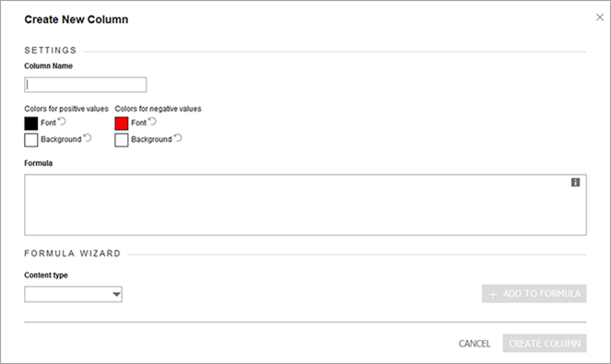
Task: Open the negative Background color swatch
Action: point(122,140)
